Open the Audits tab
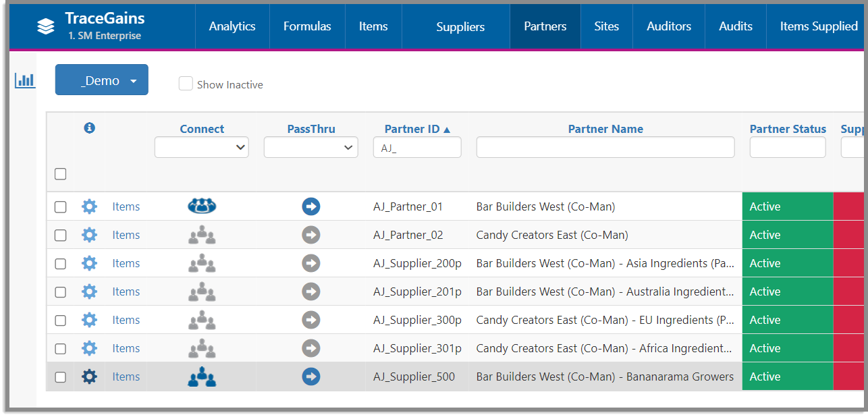The width and height of the screenshot is (868, 417). [x=736, y=26]
